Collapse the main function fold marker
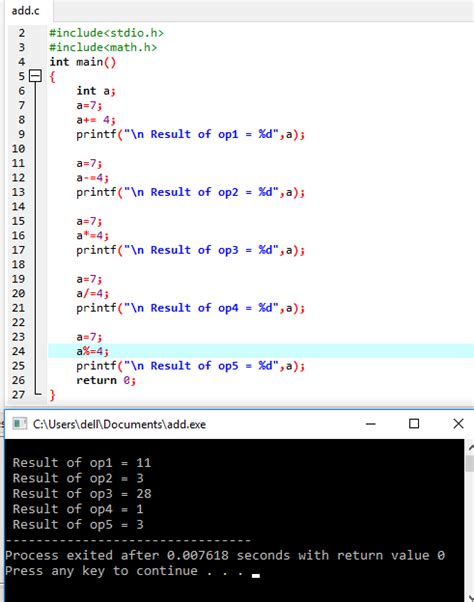 tap(35, 76)
